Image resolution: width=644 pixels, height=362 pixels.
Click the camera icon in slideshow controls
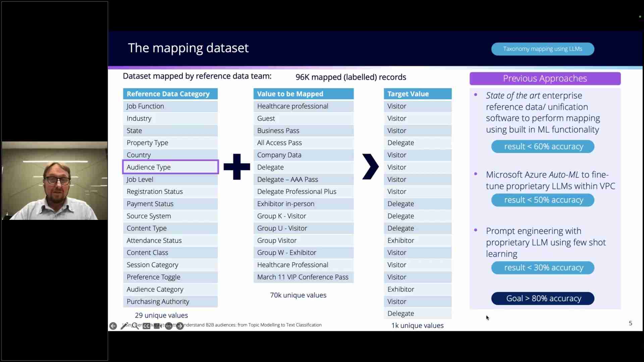point(157,326)
